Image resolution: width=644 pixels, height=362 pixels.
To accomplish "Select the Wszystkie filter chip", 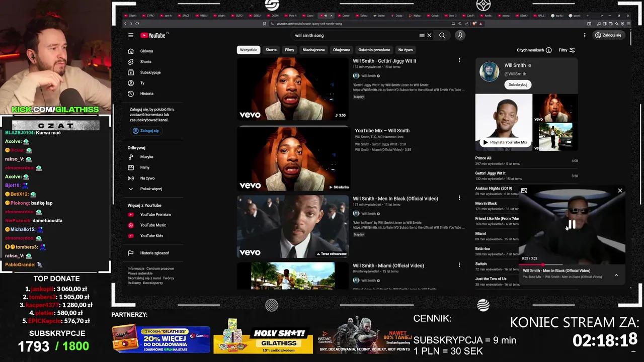I will pyautogui.click(x=249, y=50).
